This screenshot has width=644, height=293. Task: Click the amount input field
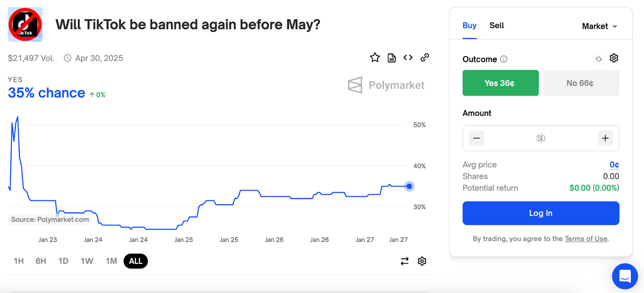(541, 138)
